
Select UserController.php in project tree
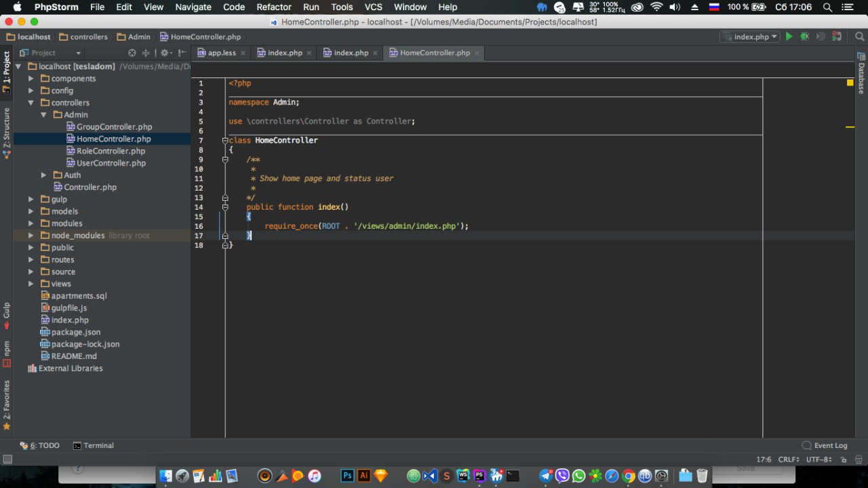point(111,163)
